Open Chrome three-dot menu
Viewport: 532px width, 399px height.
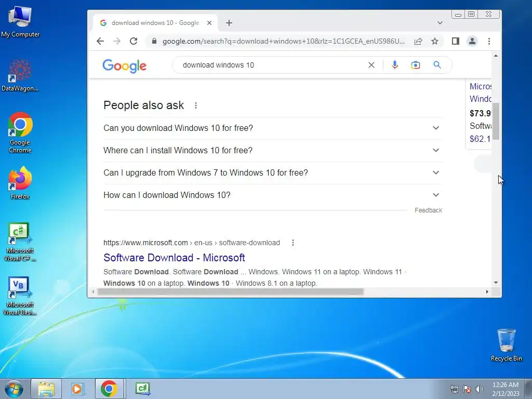489,41
